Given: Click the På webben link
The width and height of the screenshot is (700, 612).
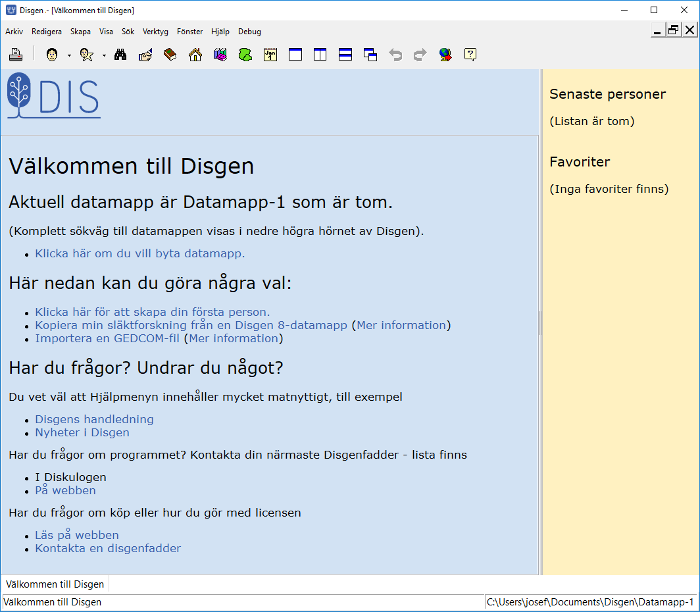Looking at the screenshot, I should click(66, 490).
